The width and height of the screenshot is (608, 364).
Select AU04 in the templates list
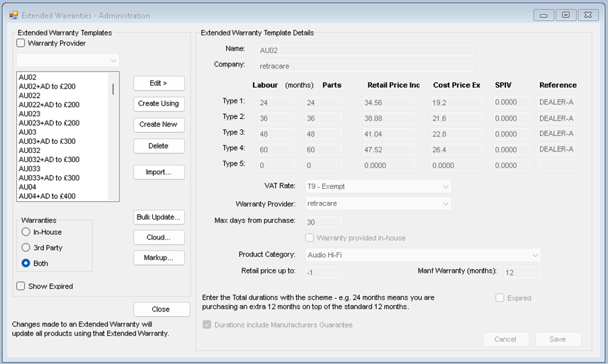(x=28, y=187)
